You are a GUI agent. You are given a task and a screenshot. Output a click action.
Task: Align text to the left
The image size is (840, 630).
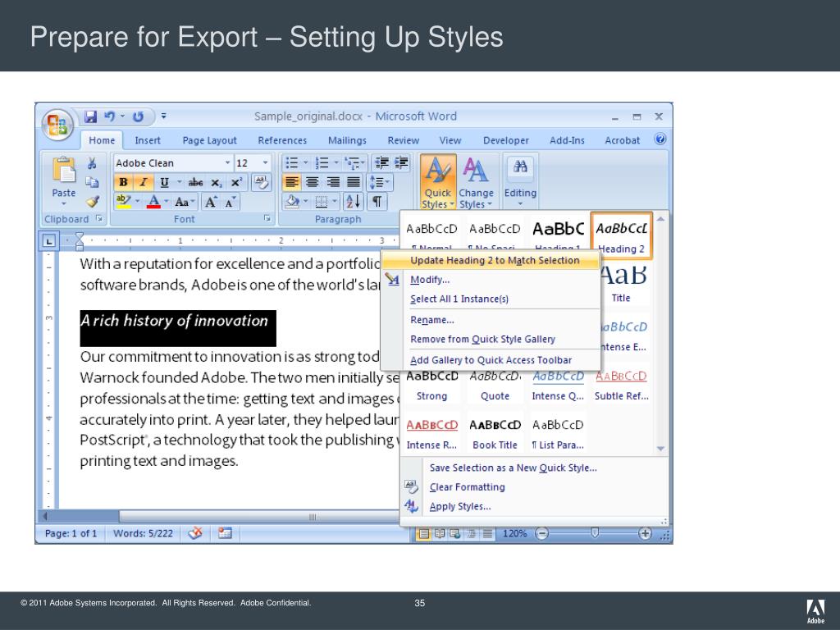coord(291,182)
